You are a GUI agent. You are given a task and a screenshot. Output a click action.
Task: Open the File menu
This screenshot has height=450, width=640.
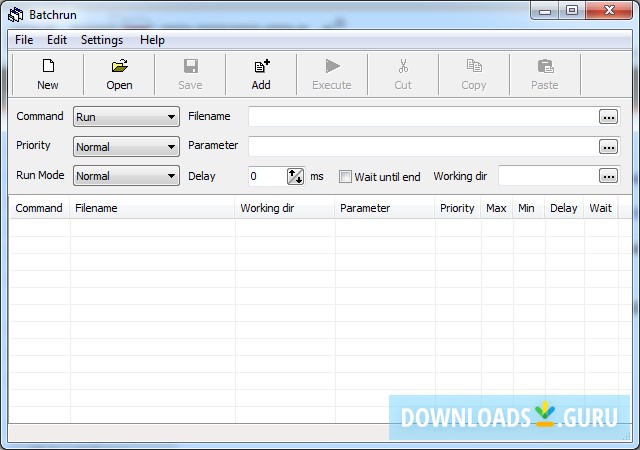(24, 40)
